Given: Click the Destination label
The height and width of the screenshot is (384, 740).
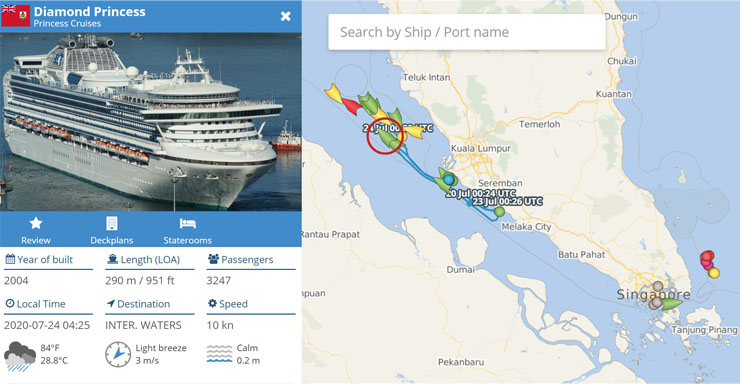Looking at the screenshot, I should tap(143, 304).
